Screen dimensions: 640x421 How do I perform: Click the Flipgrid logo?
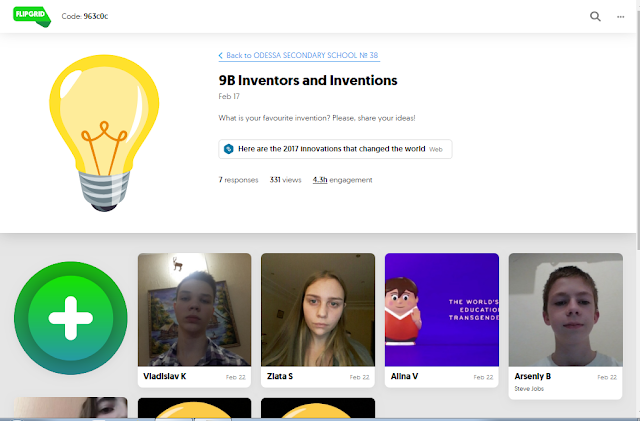point(32,16)
